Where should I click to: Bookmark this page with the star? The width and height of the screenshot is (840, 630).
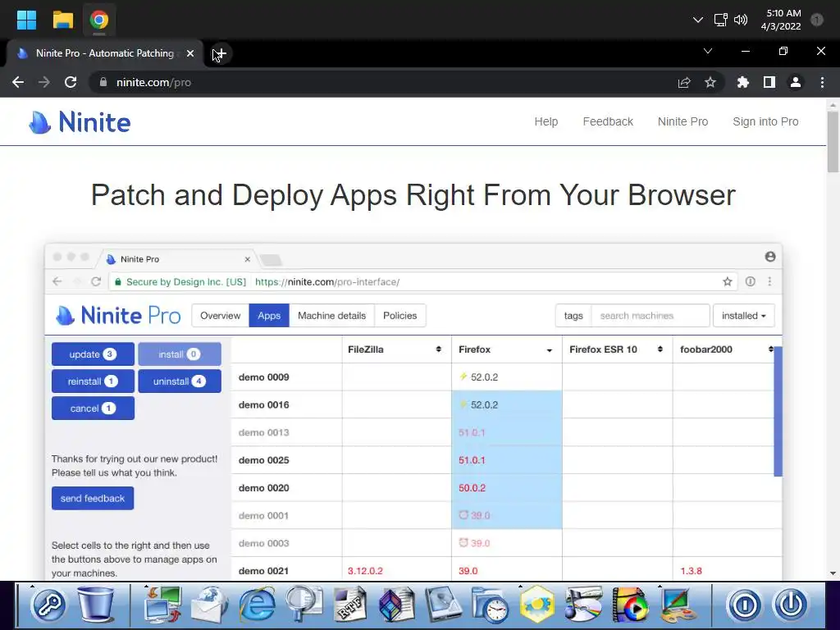tap(710, 83)
